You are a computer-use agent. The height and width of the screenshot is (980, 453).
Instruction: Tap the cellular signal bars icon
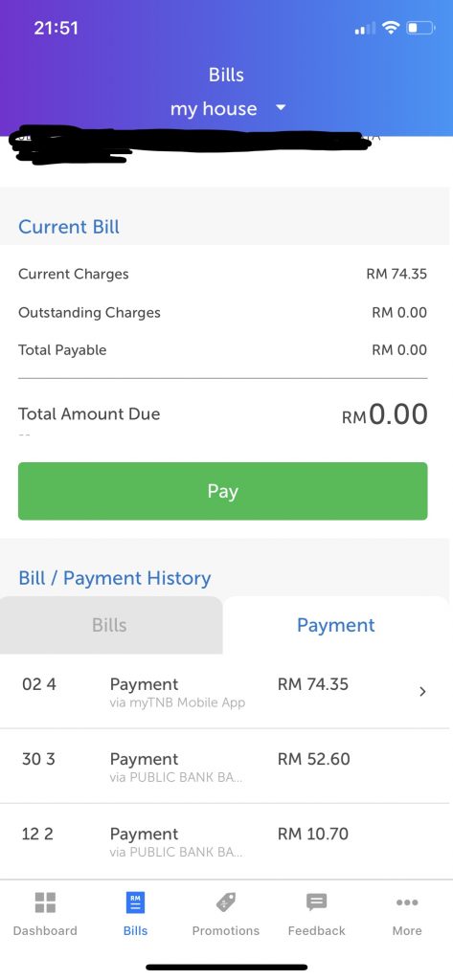366,28
